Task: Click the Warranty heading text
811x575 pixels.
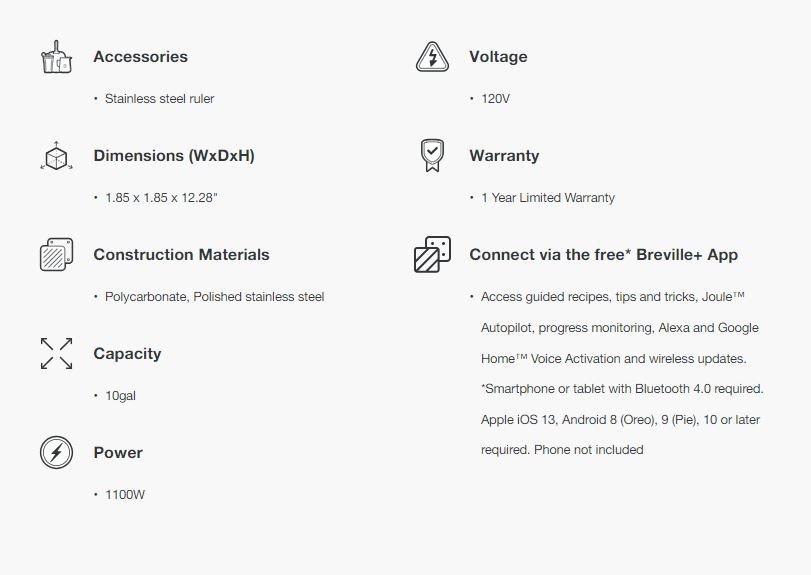Action: (x=504, y=156)
